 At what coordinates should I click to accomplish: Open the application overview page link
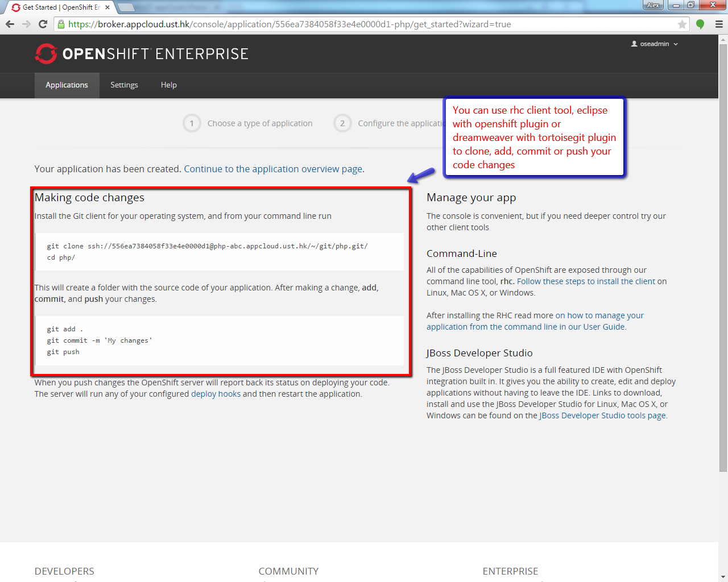click(273, 169)
